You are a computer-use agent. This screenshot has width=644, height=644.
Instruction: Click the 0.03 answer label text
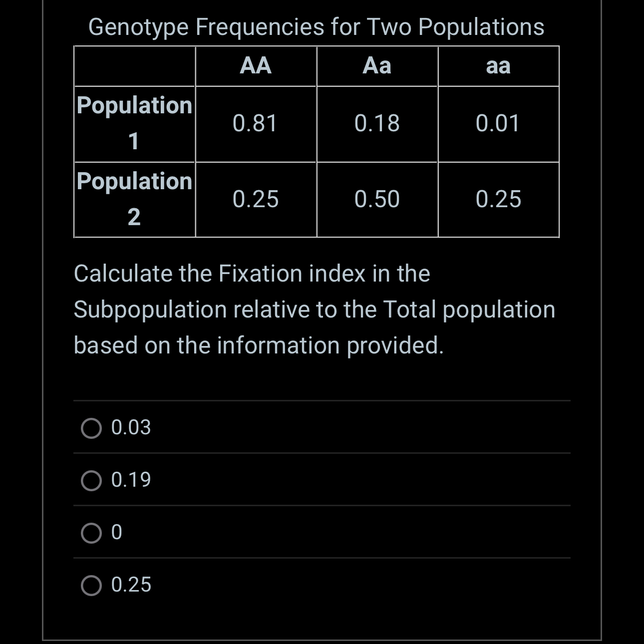tap(131, 428)
